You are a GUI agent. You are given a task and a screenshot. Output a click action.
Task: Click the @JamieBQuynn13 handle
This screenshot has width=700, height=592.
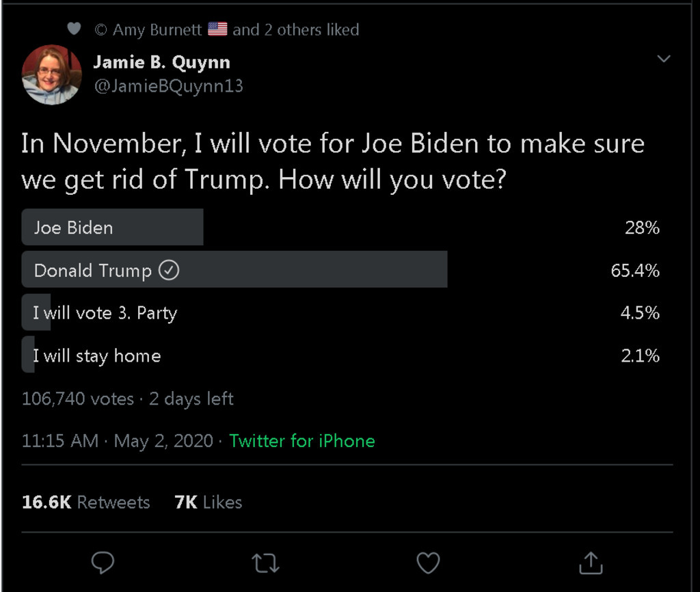tap(168, 87)
